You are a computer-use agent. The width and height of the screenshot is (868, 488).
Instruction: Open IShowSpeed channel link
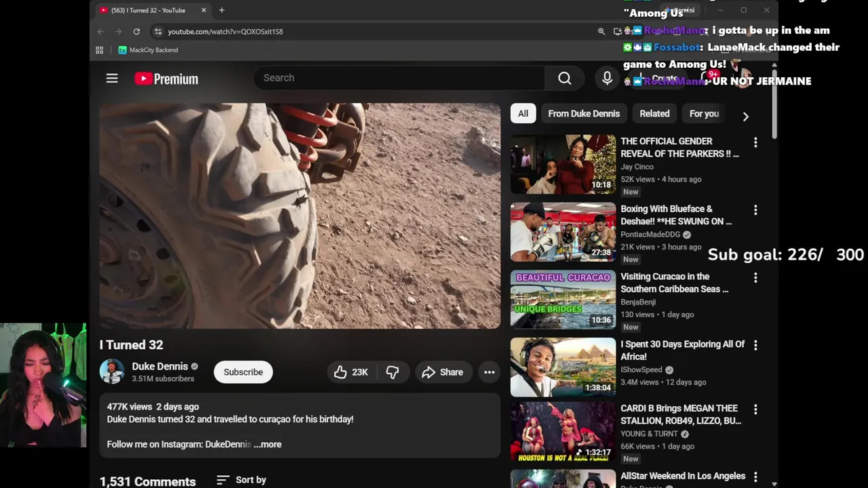[x=642, y=370]
